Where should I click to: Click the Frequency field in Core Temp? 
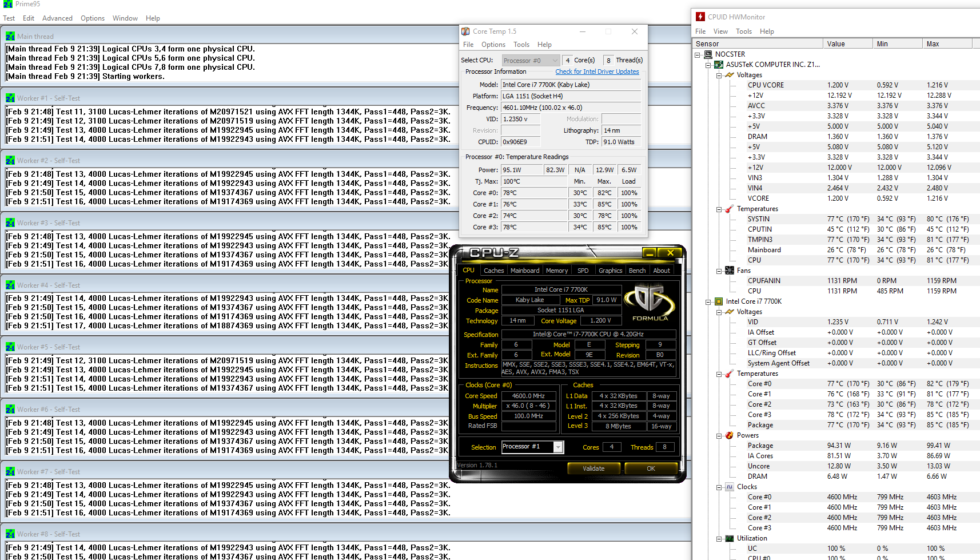point(571,108)
